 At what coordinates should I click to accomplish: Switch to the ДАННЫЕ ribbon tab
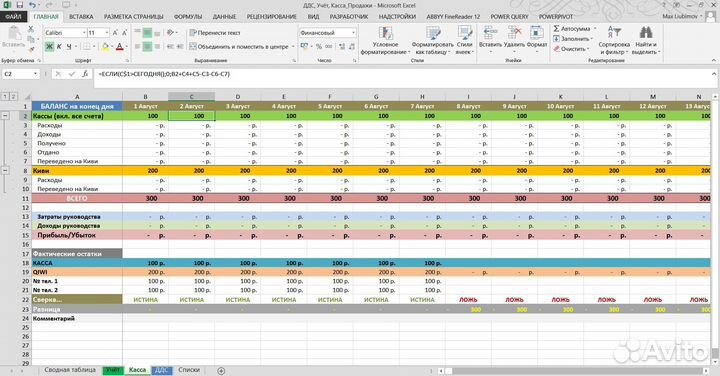click(x=224, y=17)
